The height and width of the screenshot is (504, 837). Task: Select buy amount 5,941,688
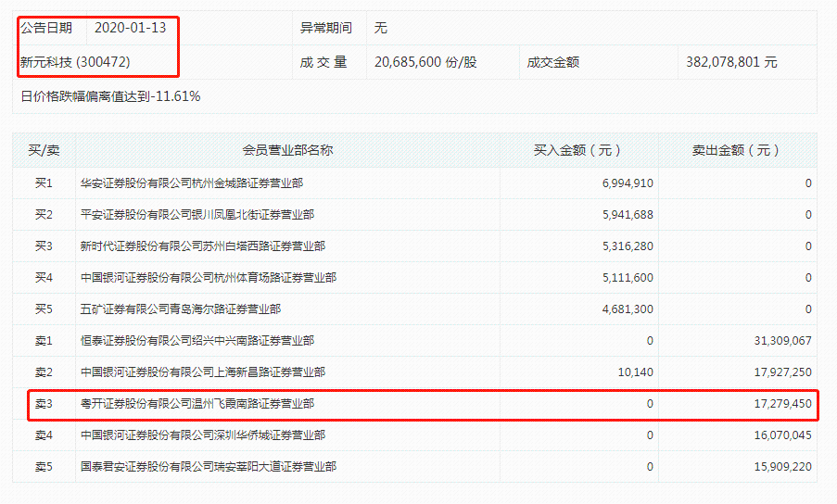pyautogui.click(x=628, y=214)
